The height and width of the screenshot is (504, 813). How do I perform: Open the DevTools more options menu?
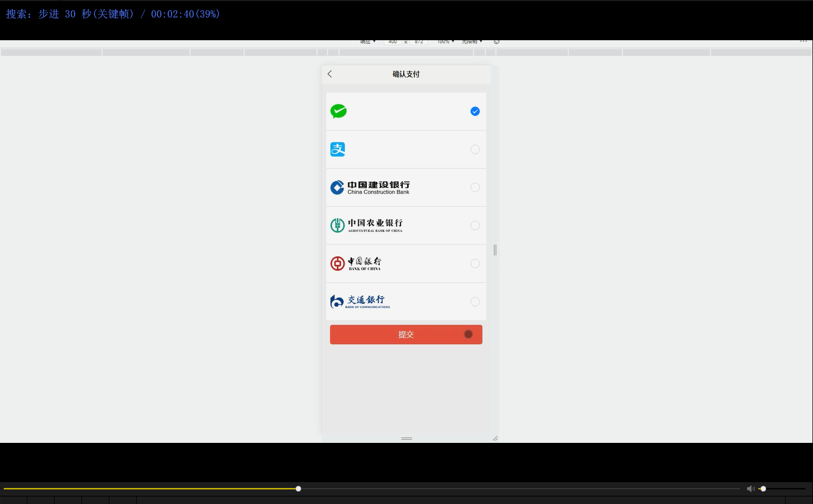coord(803,41)
